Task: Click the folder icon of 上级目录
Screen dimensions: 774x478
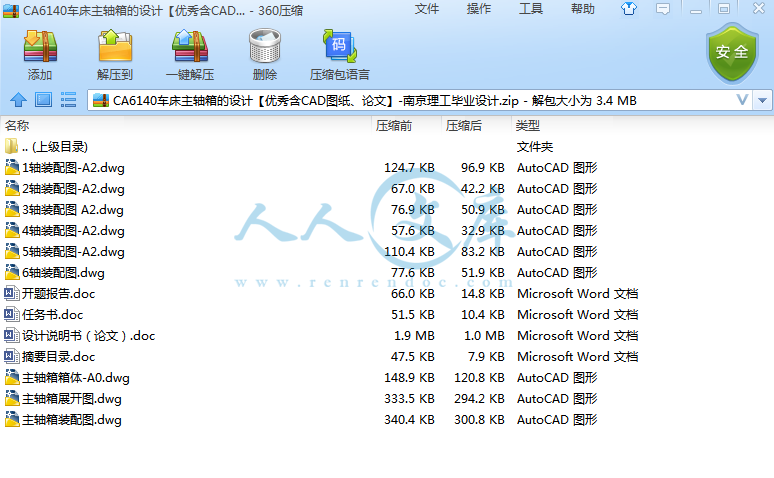Action: click(x=11, y=146)
